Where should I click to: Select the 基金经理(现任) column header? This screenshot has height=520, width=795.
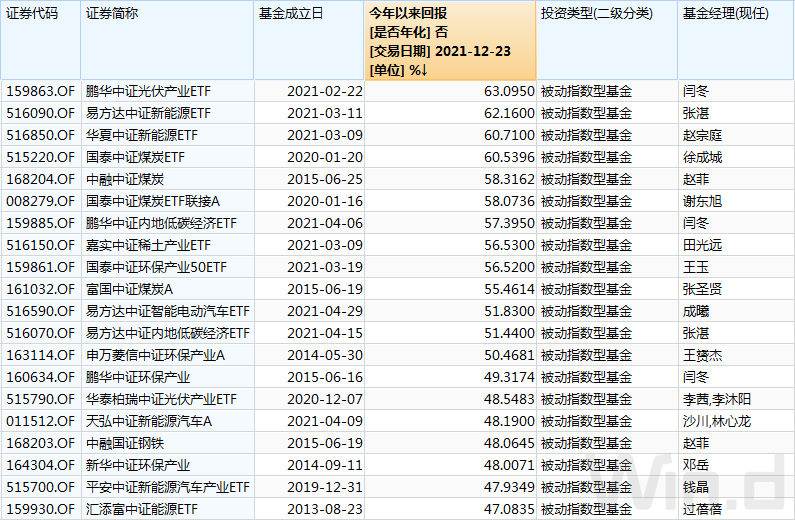click(736, 41)
